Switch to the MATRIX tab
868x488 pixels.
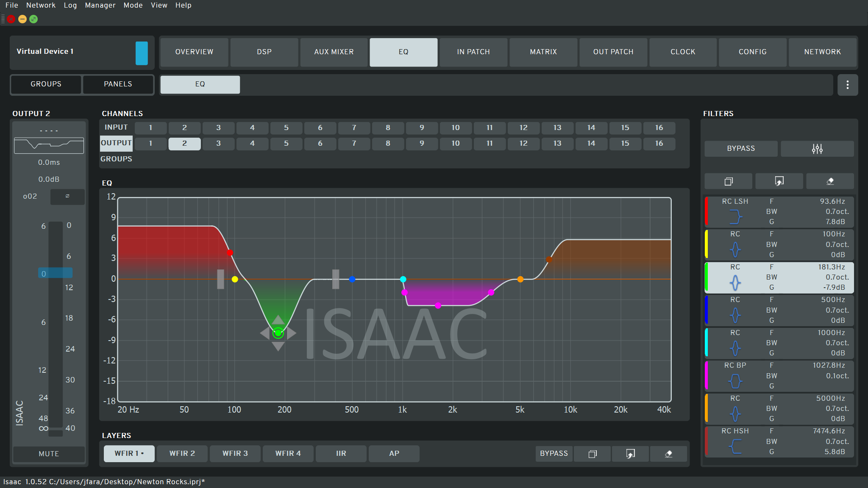[x=543, y=52]
